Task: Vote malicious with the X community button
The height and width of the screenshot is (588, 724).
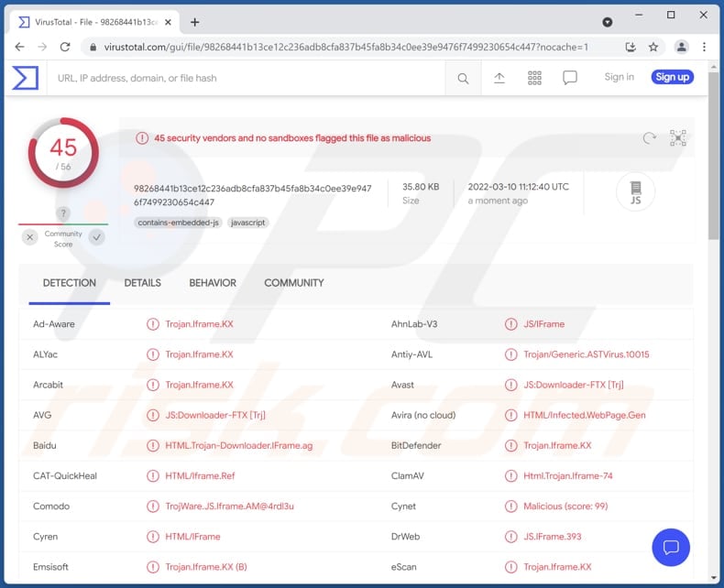Action: coord(30,237)
